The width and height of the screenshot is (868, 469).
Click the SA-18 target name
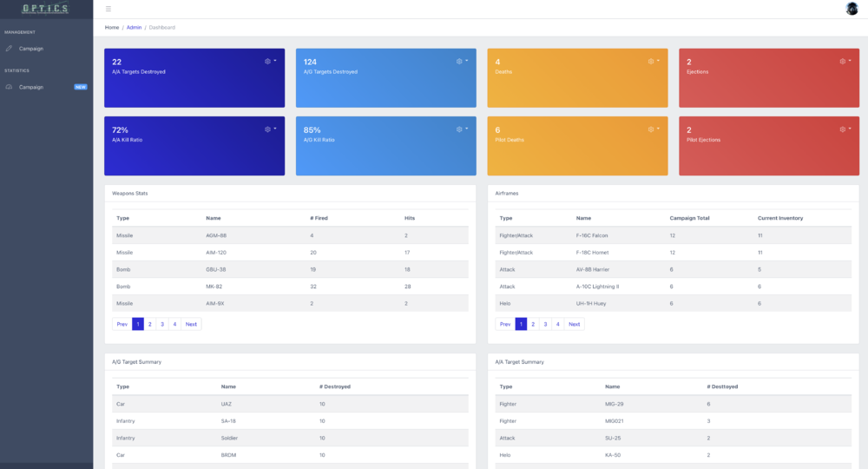tap(228, 421)
